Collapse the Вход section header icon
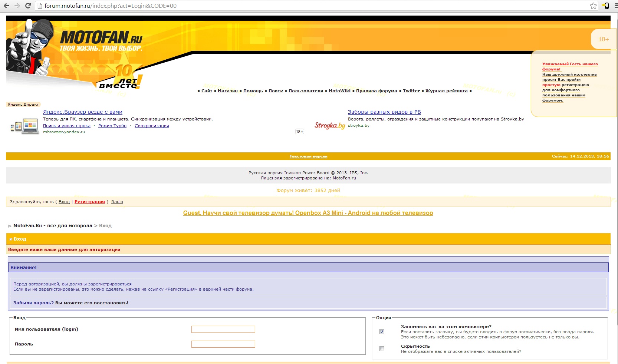Viewport: 618px width, 364px height. pos(11,239)
